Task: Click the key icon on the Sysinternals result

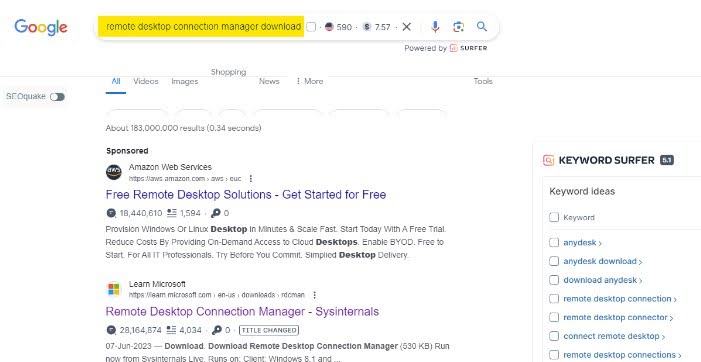Action: coord(217,330)
